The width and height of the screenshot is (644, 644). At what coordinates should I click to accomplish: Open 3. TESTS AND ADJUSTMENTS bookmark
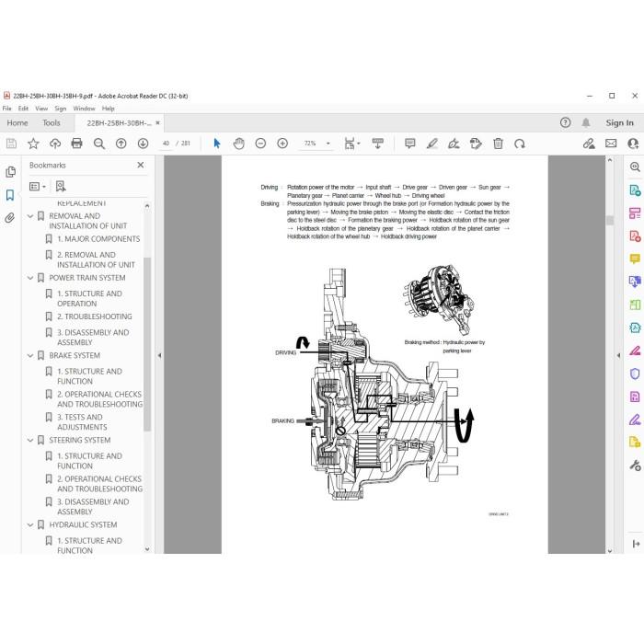coord(82,421)
